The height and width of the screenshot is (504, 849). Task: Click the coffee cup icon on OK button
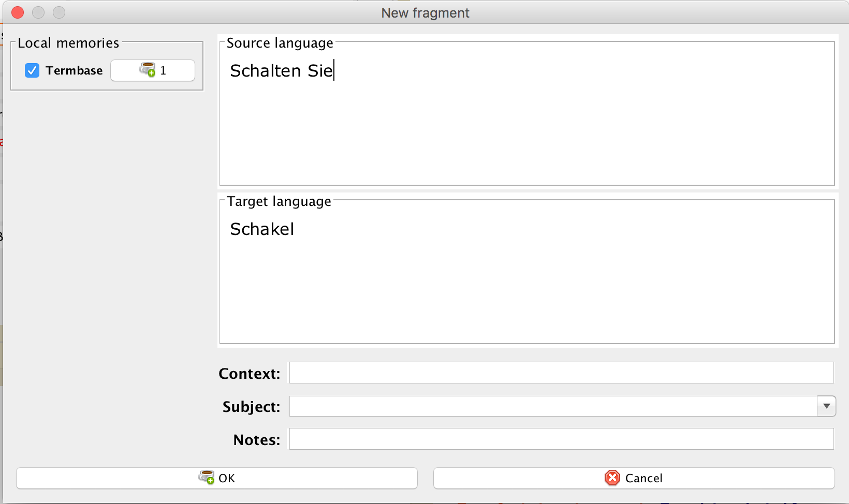coord(206,477)
